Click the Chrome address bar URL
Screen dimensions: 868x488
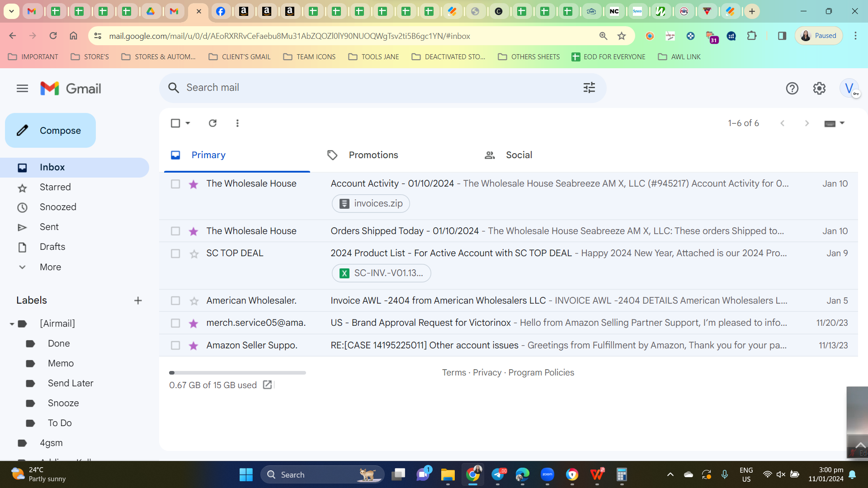[289, 36]
